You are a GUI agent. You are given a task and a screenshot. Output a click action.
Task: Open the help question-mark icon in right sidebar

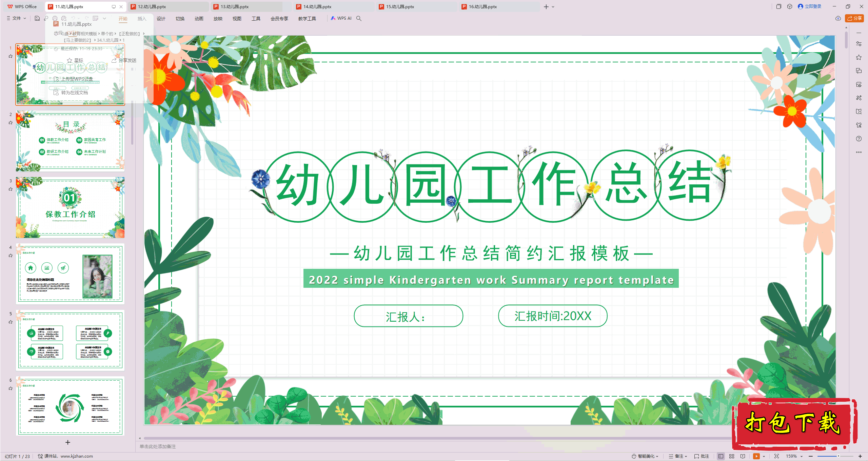click(859, 139)
